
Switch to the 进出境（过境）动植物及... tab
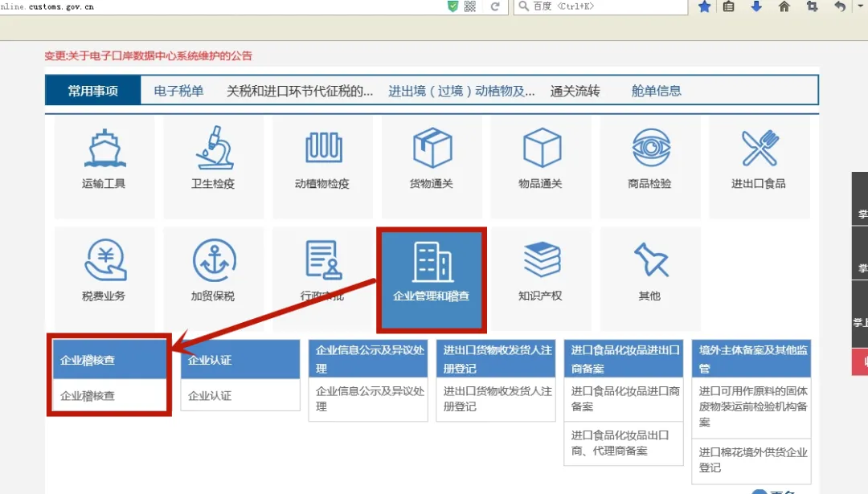[x=461, y=91]
